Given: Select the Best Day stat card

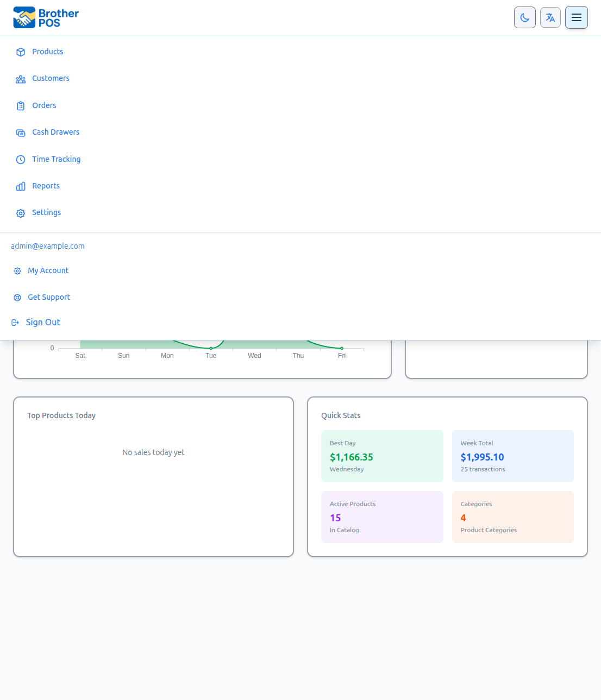Looking at the screenshot, I should (x=382, y=456).
